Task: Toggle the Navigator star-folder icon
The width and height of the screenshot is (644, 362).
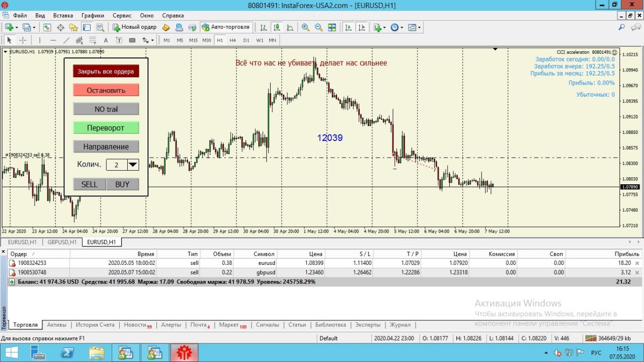Action: [x=73, y=27]
